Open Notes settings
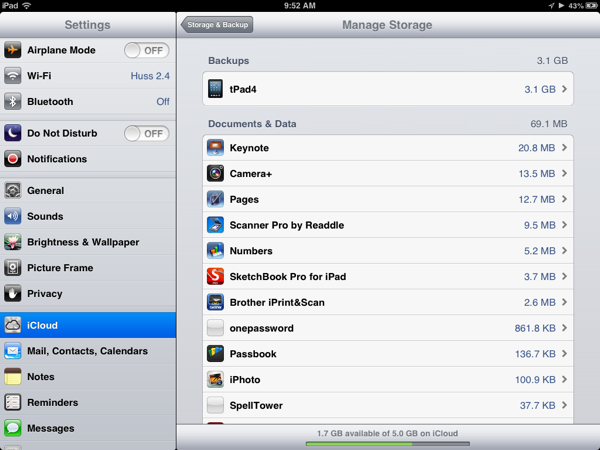This screenshot has height=450, width=600. pos(88,377)
